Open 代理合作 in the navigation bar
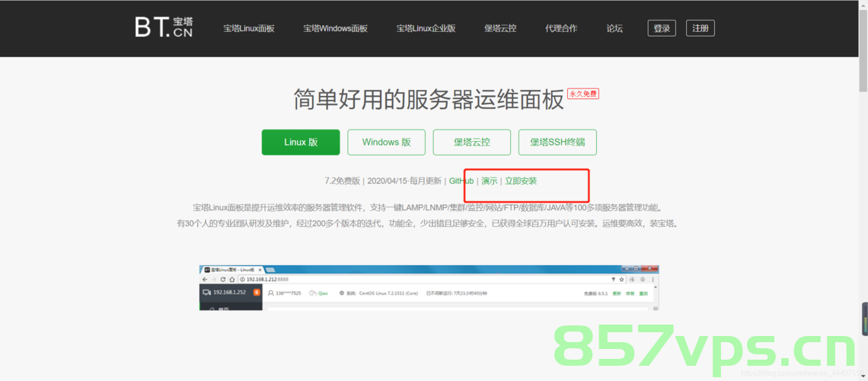The height and width of the screenshot is (381, 868). (560, 28)
